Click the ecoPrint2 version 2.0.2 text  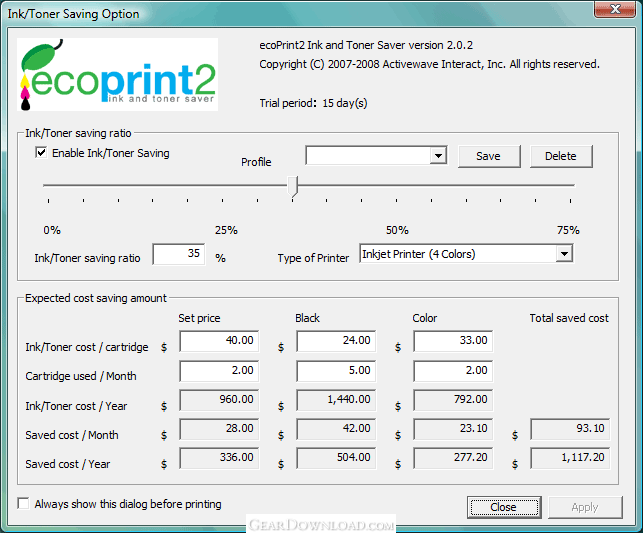[x=366, y=45]
